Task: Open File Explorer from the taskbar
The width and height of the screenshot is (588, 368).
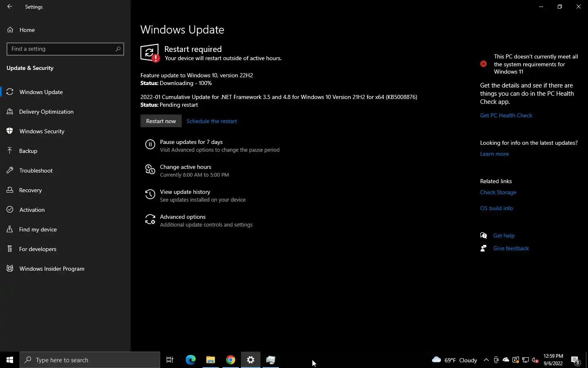Action: click(x=210, y=360)
